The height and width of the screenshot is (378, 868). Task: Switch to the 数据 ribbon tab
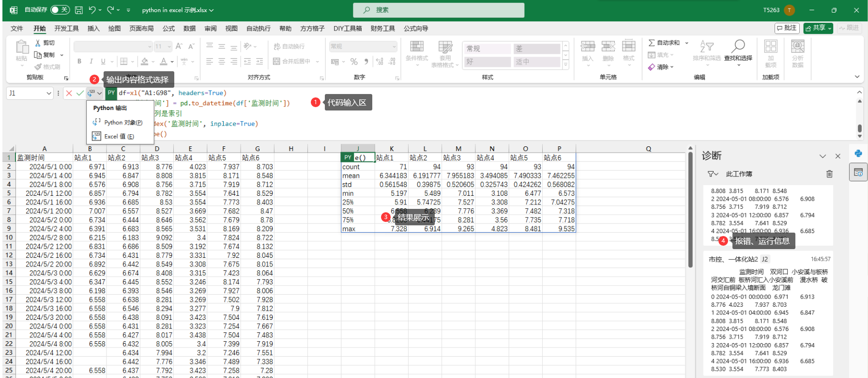click(189, 29)
